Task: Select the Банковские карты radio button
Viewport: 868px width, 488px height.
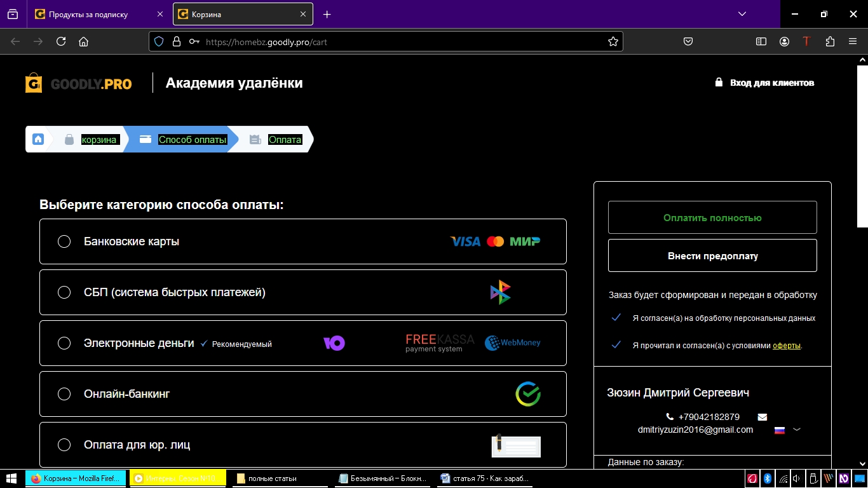Action: click(x=64, y=241)
